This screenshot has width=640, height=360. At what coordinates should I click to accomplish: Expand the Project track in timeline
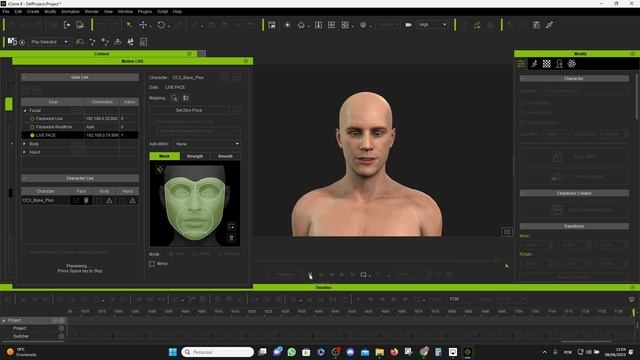pos(4,321)
